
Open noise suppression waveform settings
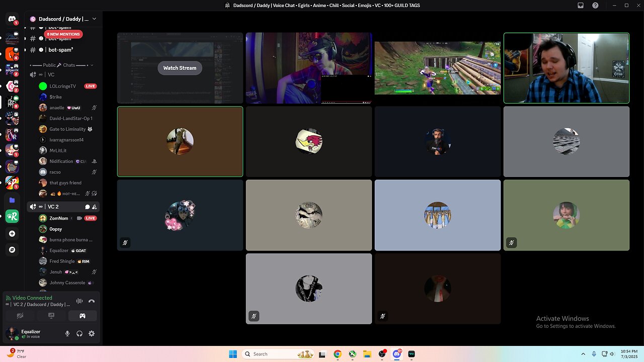coord(79,301)
